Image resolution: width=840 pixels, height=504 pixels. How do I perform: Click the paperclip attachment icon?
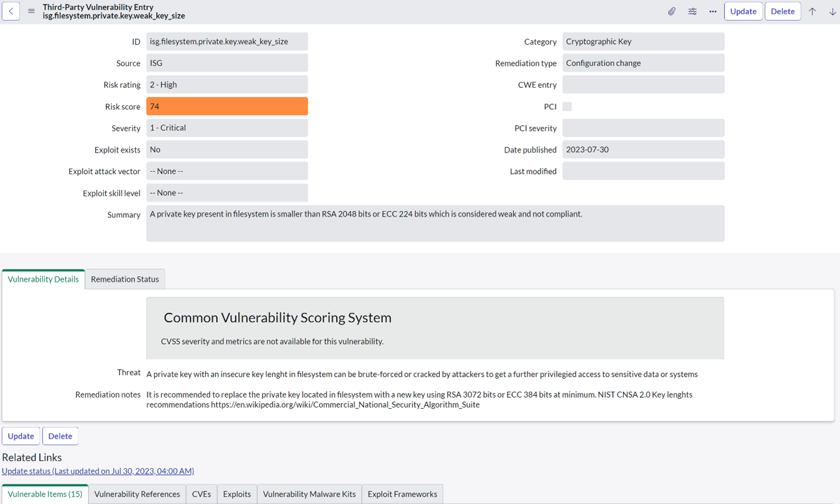671,11
